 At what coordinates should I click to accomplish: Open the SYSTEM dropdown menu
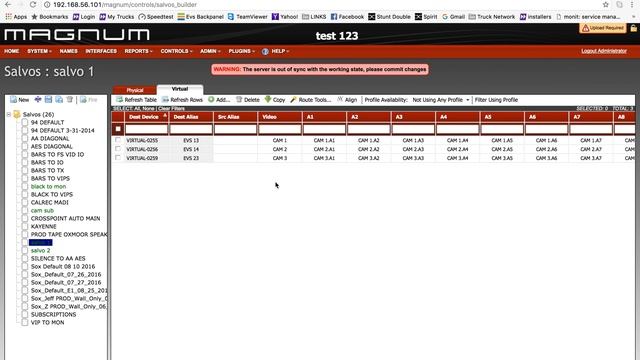coord(39,51)
